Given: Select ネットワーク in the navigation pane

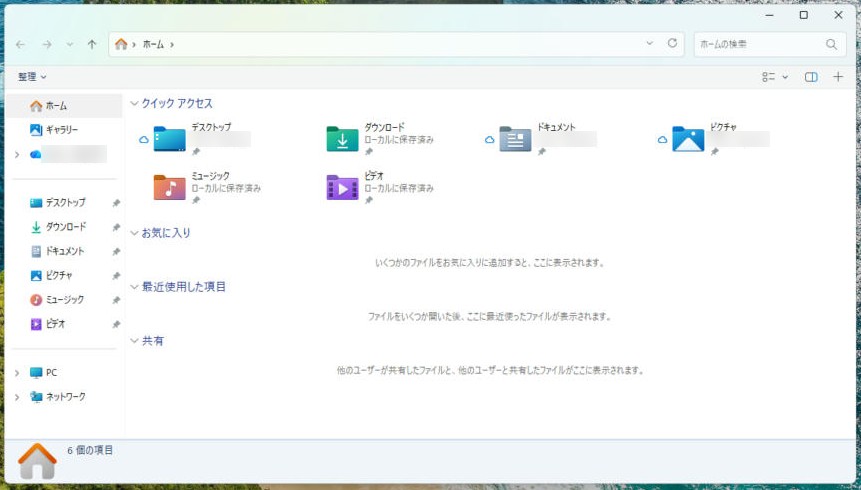Looking at the screenshot, I should coord(58,397).
